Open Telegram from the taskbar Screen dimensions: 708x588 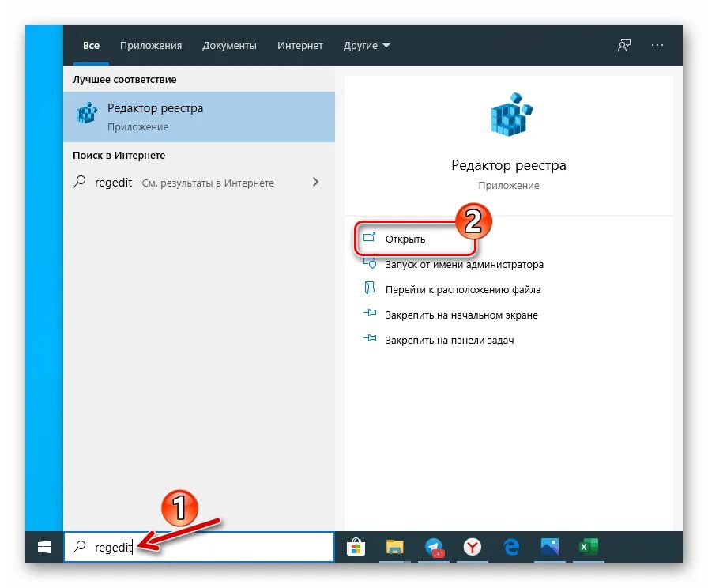click(x=434, y=547)
